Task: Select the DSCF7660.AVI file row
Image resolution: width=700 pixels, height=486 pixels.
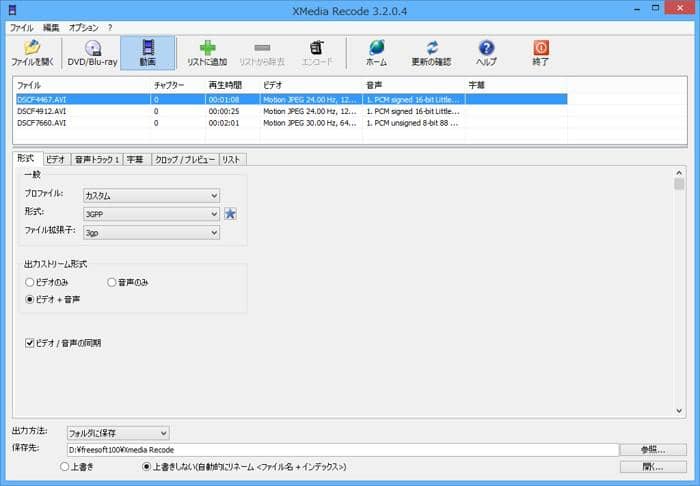Action: click(292, 123)
